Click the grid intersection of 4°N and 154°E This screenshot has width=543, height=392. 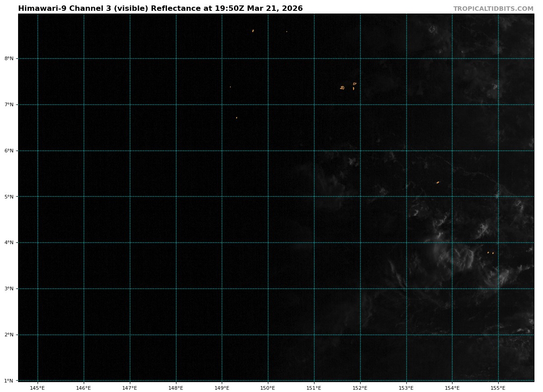pyautogui.click(x=452, y=243)
